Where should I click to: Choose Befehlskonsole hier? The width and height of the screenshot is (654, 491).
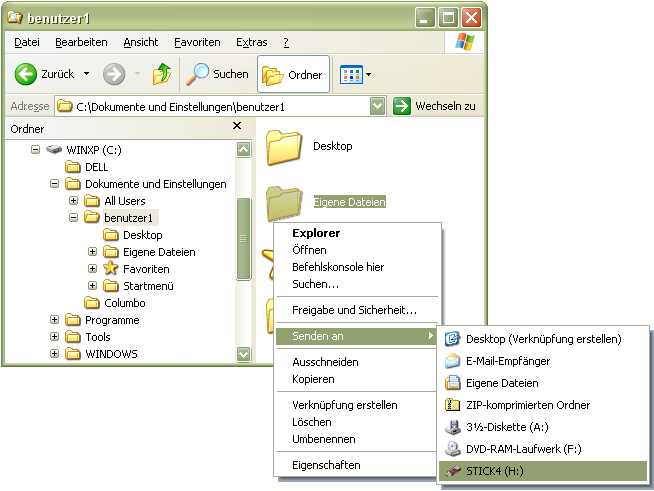pyautogui.click(x=357, y=267)
